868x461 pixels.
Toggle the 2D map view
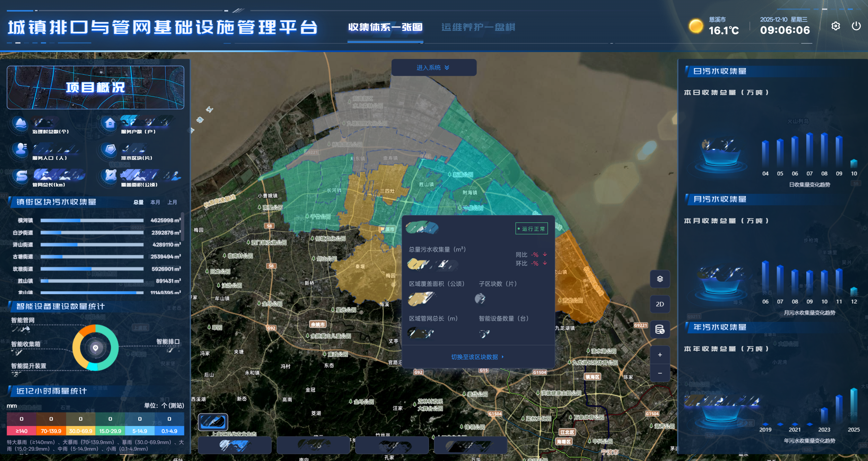[660, 304]
